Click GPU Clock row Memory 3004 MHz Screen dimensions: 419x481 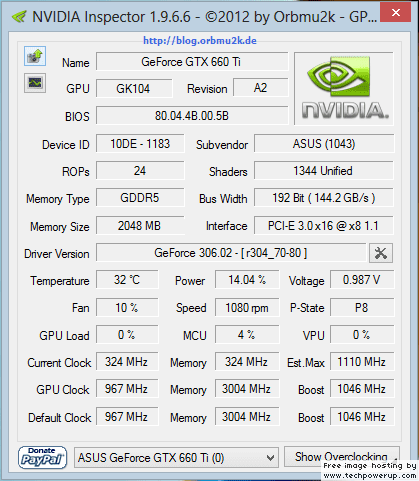pyautogui.click(x=247, y=389)
